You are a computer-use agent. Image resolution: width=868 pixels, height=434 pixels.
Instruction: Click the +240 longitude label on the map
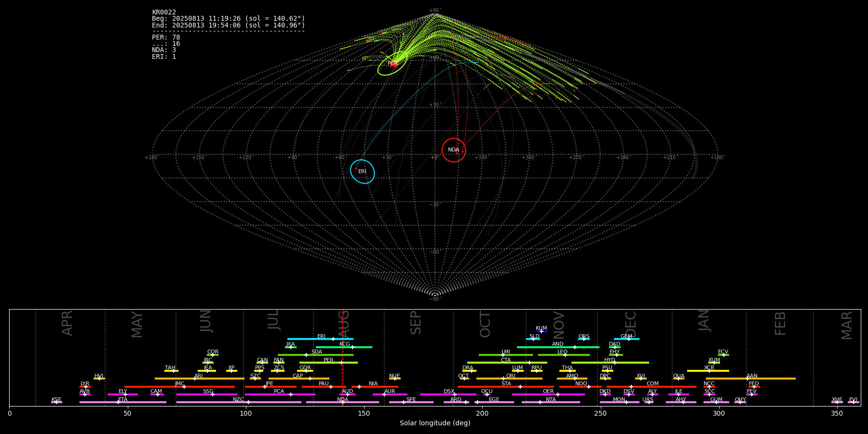622,157
